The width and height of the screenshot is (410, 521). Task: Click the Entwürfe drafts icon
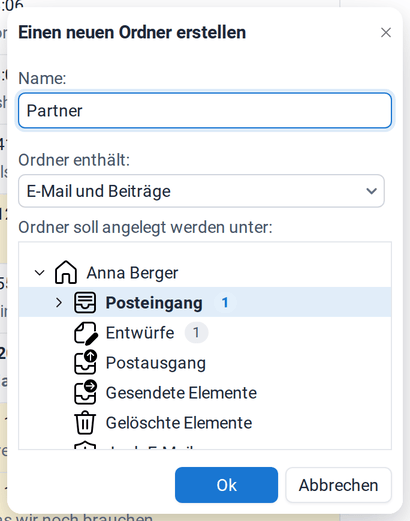(x=86, y=333)
